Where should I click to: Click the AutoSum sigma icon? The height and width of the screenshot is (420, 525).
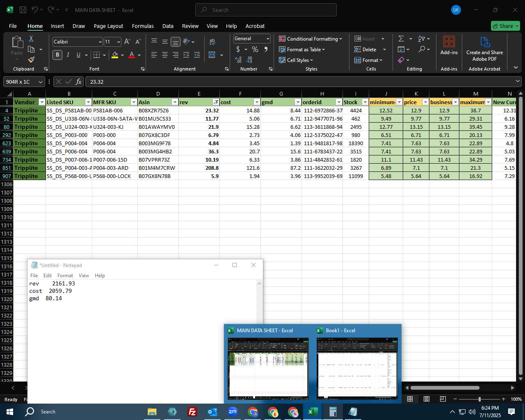click(401, 39)
